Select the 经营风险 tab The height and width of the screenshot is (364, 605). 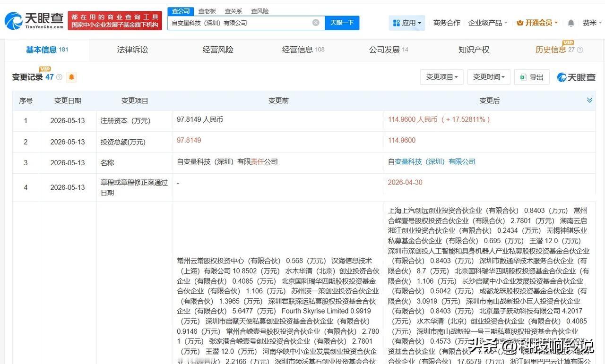pyautogui.click(x=218, y=50)
